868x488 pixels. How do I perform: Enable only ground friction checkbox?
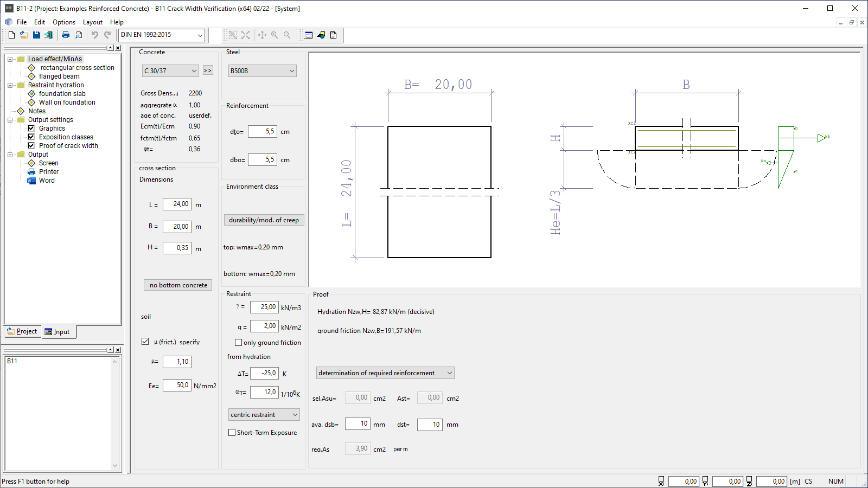coord(238,343)
